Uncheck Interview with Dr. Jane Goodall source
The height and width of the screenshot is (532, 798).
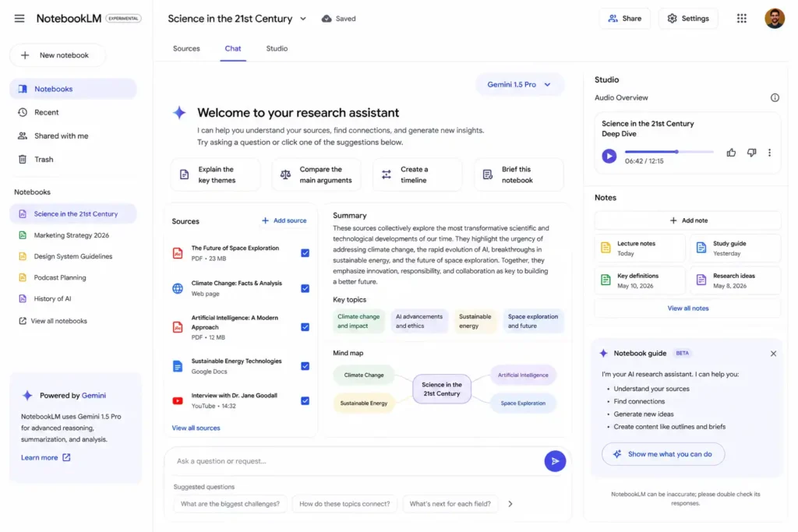(305, 401)
